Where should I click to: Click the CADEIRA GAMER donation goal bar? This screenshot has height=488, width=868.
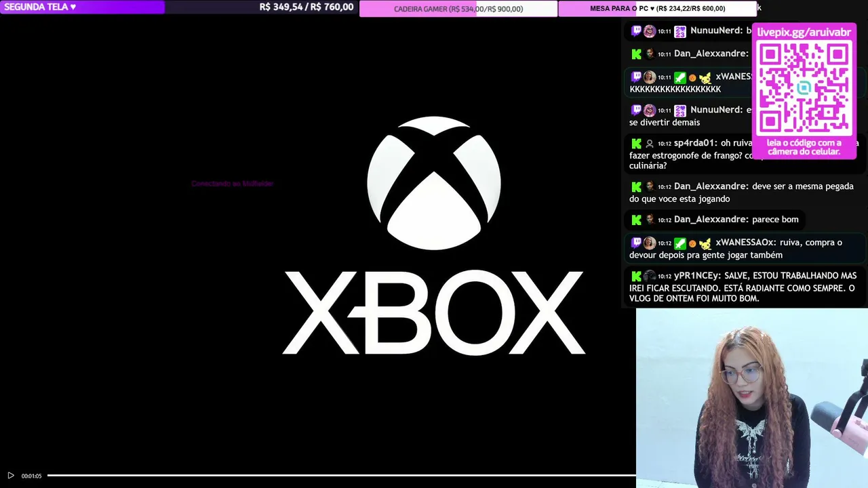pos(458,9)
